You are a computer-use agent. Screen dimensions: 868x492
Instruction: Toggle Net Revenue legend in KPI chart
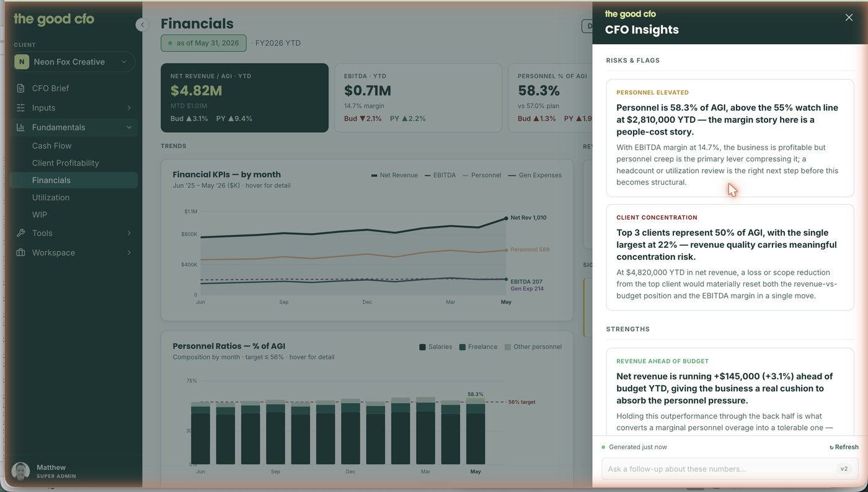[x=394, y=176]
